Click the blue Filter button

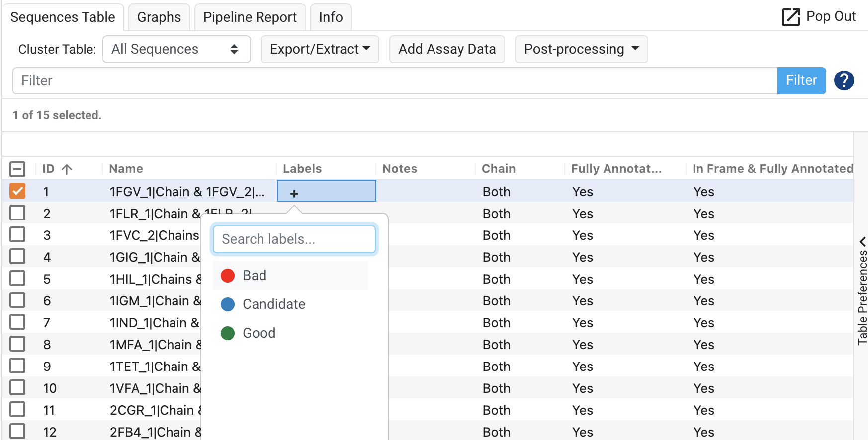(x=801, y=80)
